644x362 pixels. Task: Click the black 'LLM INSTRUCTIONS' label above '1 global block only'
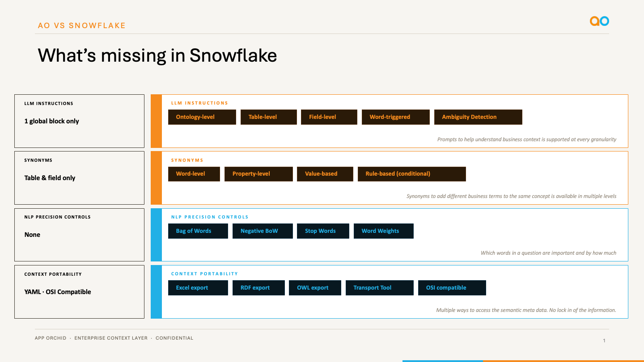[49, 104]
